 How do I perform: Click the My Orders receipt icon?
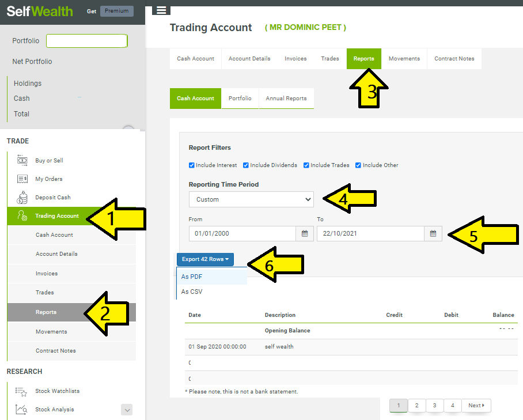coord(22,179)
